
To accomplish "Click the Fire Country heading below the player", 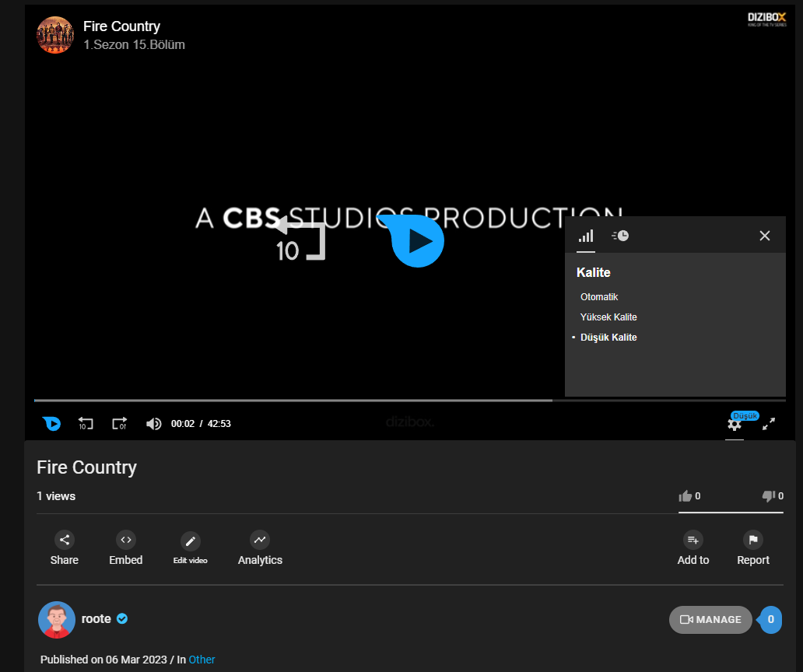I will (86, 467).
